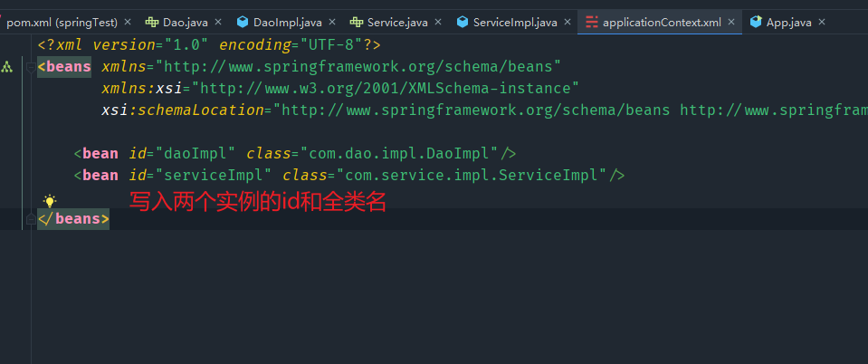Open the ServiceImpl.java editor tab

514,22
